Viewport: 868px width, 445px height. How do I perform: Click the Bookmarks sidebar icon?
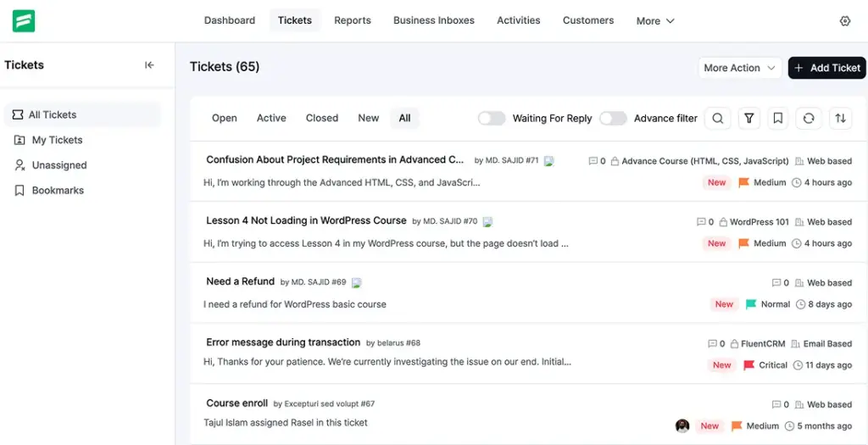19,191
